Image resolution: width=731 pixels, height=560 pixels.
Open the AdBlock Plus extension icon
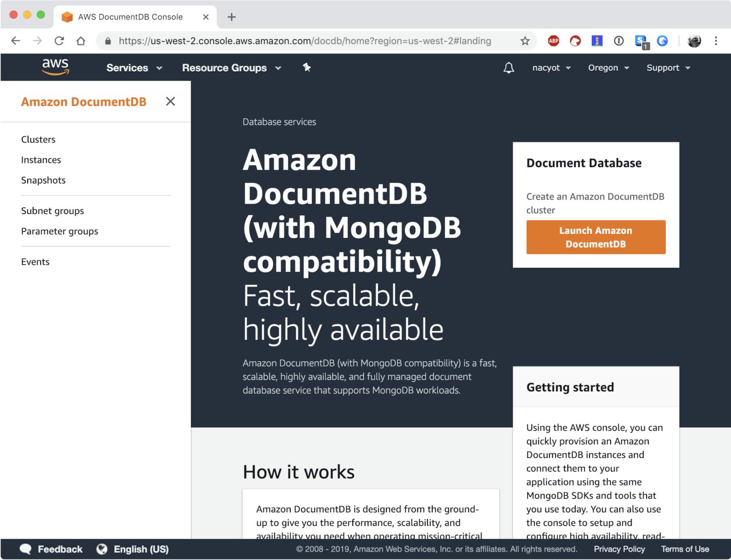[x=554, y=41]
